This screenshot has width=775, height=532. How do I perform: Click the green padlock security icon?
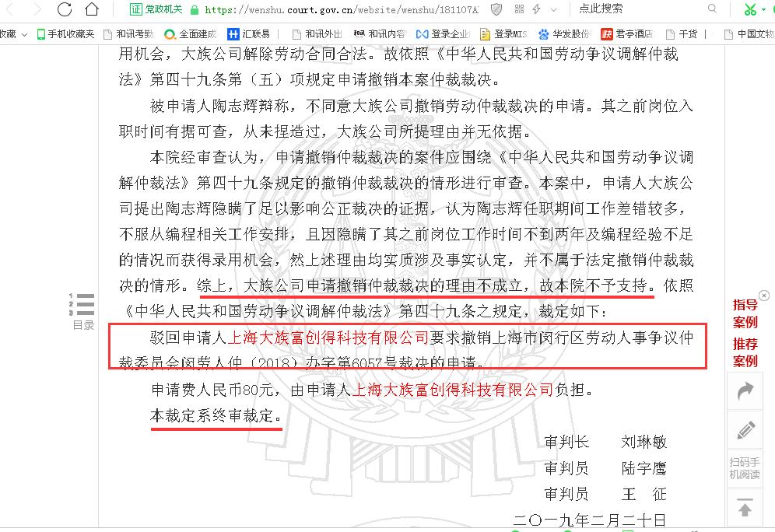point(195,9)
